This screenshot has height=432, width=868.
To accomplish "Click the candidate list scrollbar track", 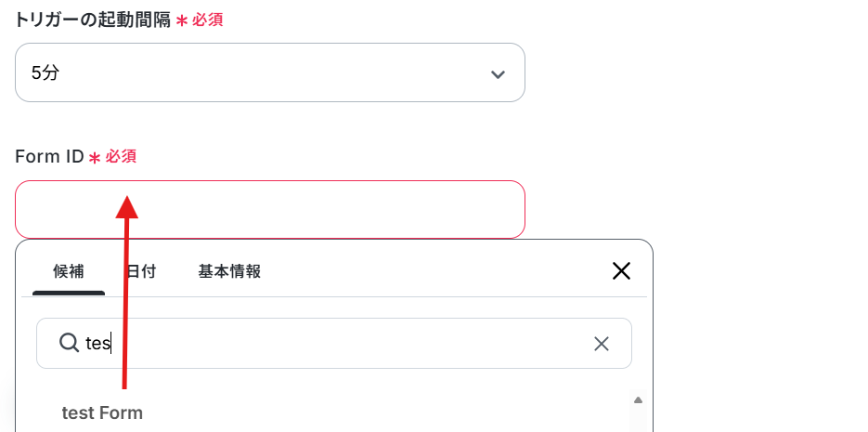I will click(638, 420).
